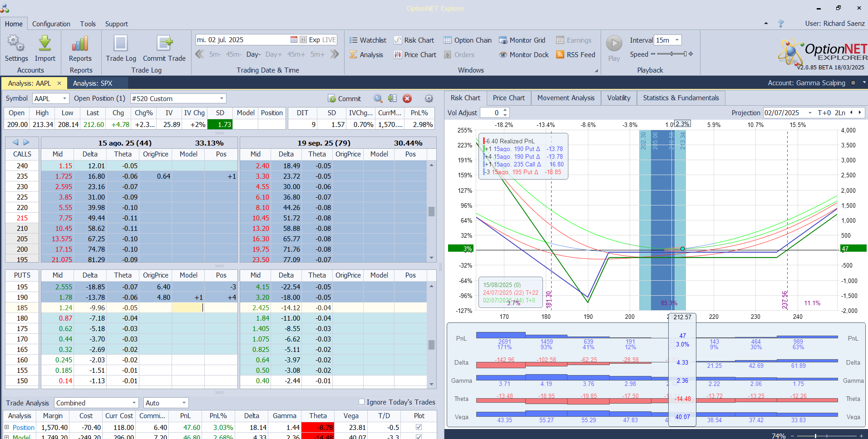Open Reports bar chart icon

[80, 44]
